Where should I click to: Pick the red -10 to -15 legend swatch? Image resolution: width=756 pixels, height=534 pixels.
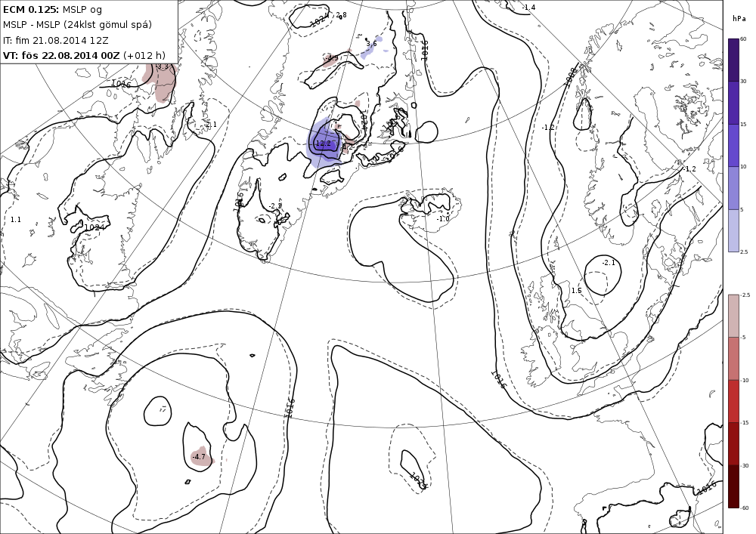733,400
